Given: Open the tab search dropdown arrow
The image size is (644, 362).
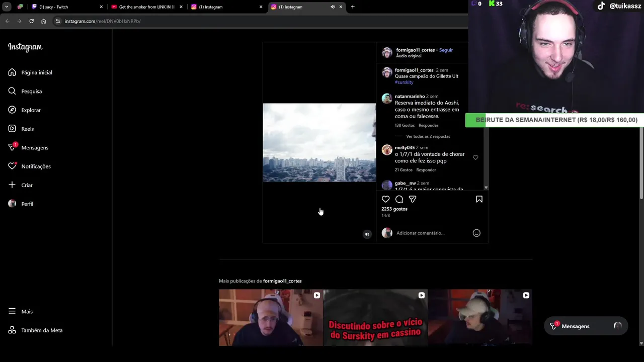Looking at the screenshot, I should (7, 7).
